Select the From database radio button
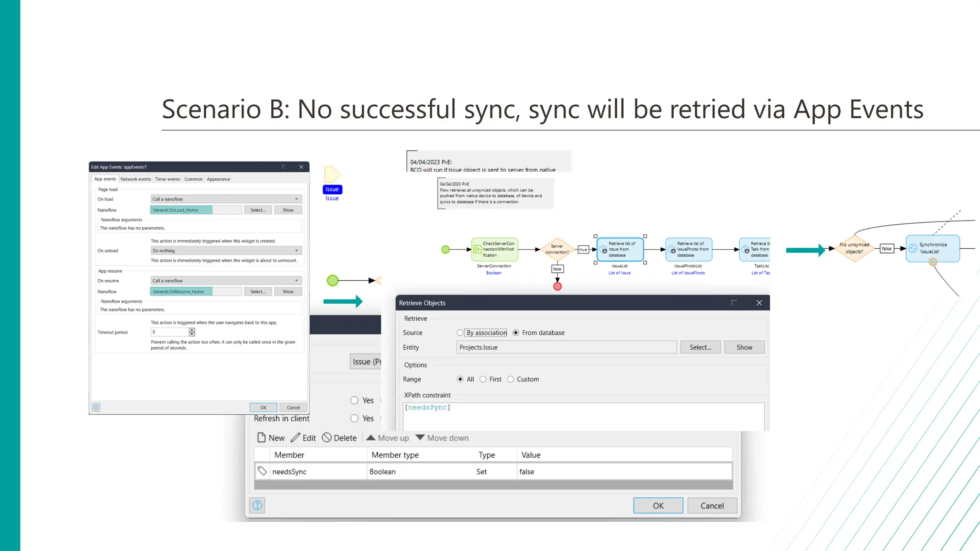This screenshot has width=980, height=551. [x=516, y=333]
